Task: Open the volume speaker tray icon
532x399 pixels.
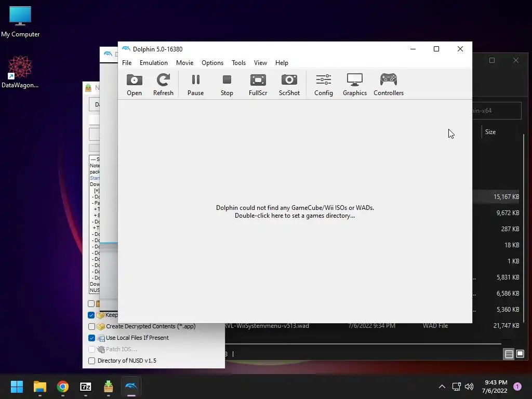Action: click(469, 387)
